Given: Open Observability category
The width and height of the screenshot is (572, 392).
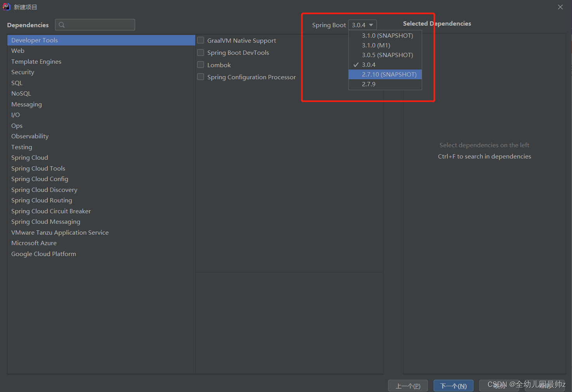Looking at the screenshot, I should pyautogui.click(x=101, y=136).
